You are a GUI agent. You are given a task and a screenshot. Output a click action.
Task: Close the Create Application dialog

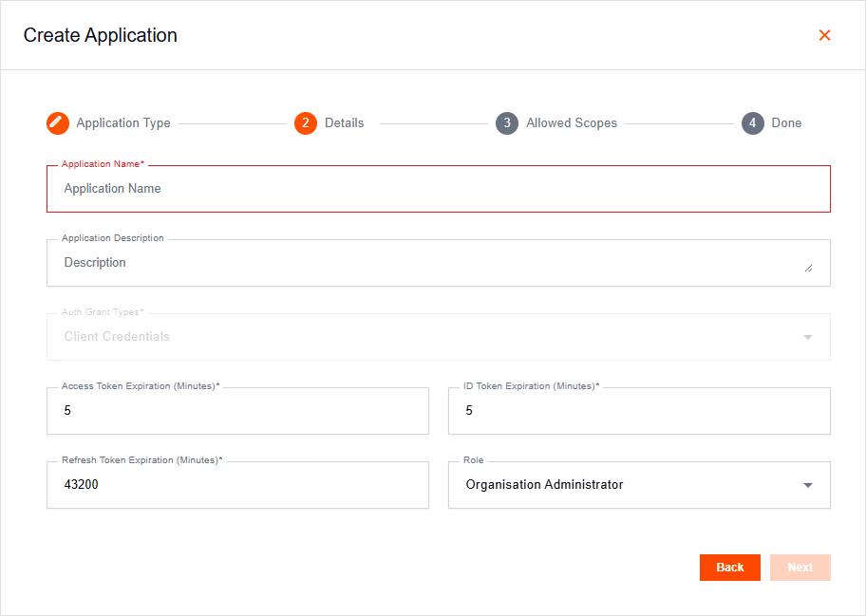click(824, 35)
